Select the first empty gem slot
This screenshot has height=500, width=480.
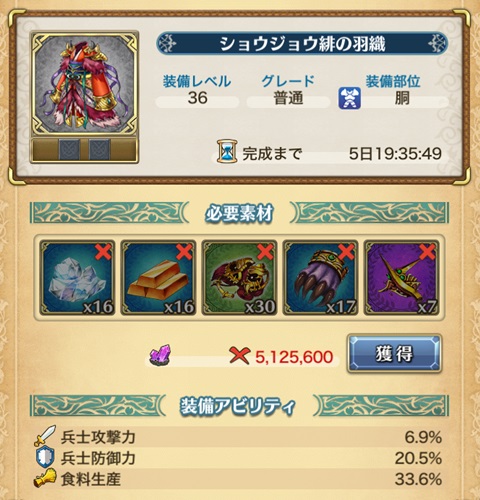click(x=69, y=150)
